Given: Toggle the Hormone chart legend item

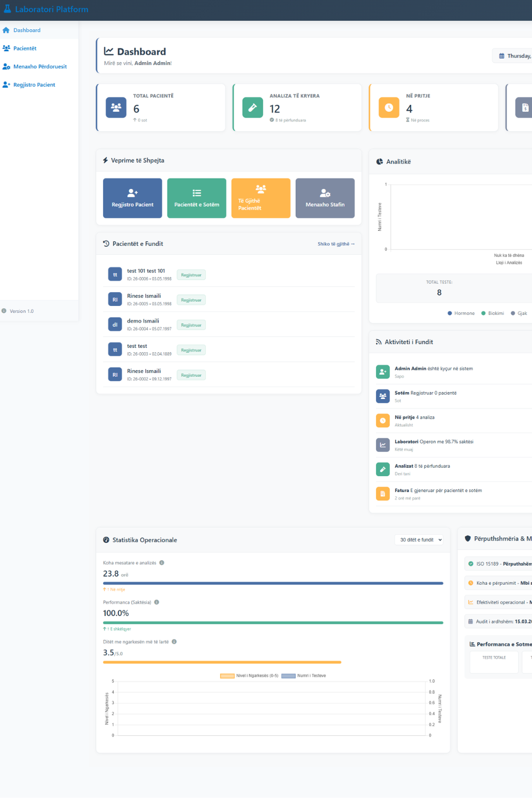Looking at the screenshot, I should tap(461, 313).
